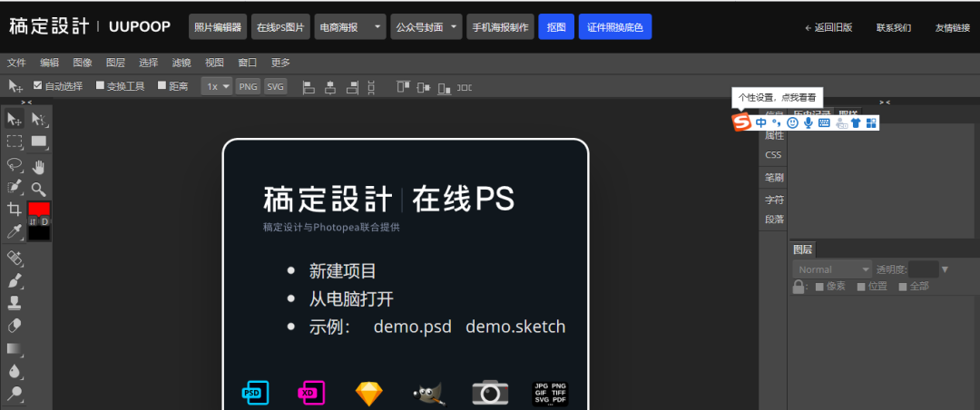The width and height of the screenshot is (980, 410).
Task: Open the 文件 menu
Action: point(16,63)
